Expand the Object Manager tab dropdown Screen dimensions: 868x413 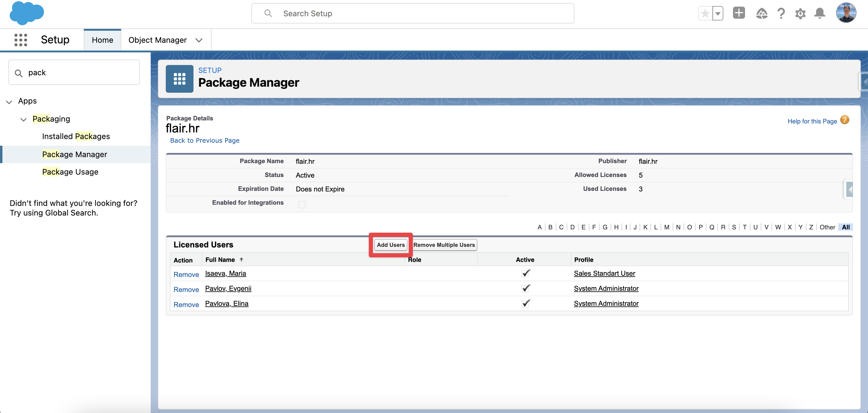pos(199,40)
